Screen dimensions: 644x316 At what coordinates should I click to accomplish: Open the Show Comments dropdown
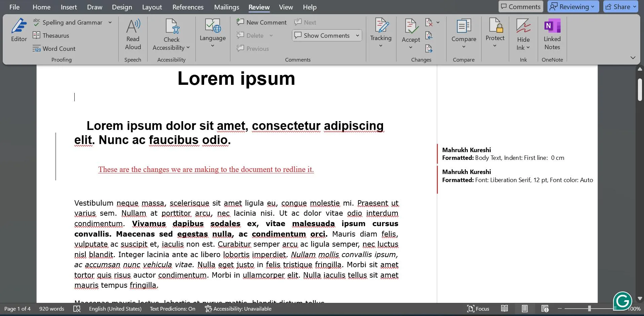pos(357,35)
